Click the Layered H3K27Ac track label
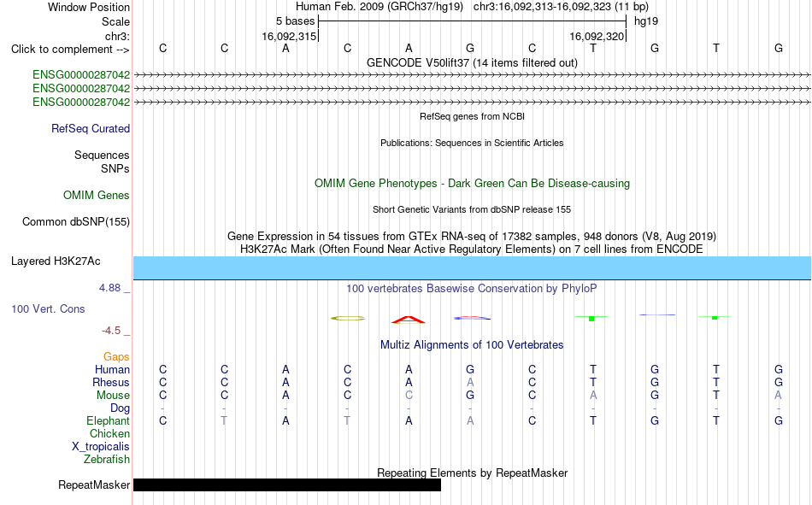Image resolution: width=812 pixels, height=505 pixels. [x=56, y=261]
